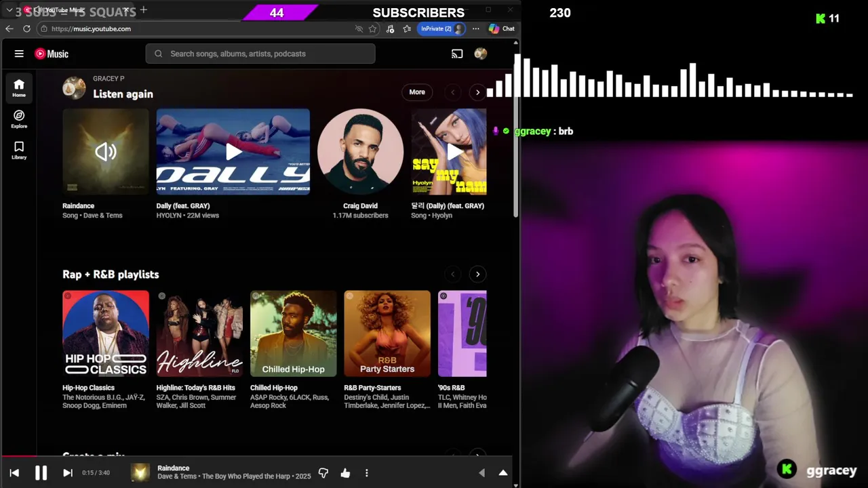This screenshot has height=488, width=868.
Task: Open tab search dropdown arrow
Action: tap(9, 10)
